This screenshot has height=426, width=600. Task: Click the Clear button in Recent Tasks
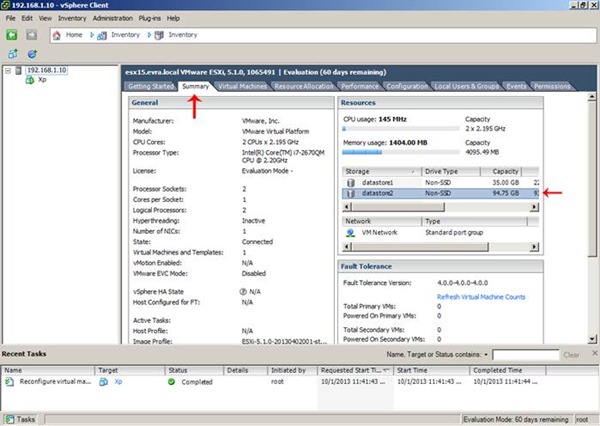571,355
